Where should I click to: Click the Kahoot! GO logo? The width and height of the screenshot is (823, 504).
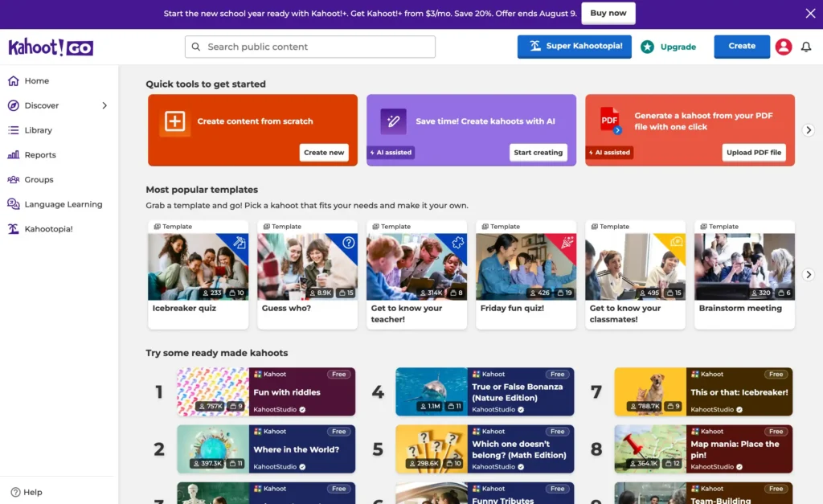pos(51,47)
